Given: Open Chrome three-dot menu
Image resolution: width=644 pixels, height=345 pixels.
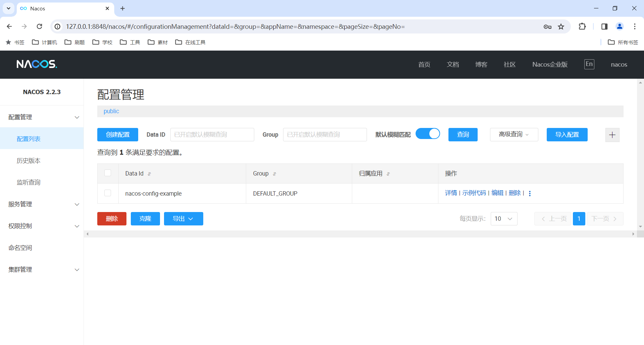Looking at the screenshot, I should [635, 26].
